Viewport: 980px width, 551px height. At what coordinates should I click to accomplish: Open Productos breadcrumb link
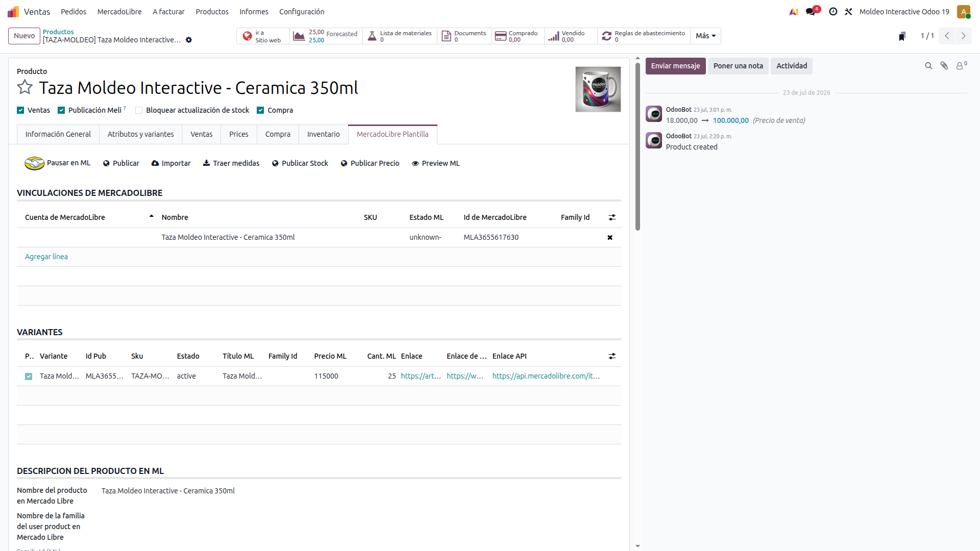(x=58, y=32)
